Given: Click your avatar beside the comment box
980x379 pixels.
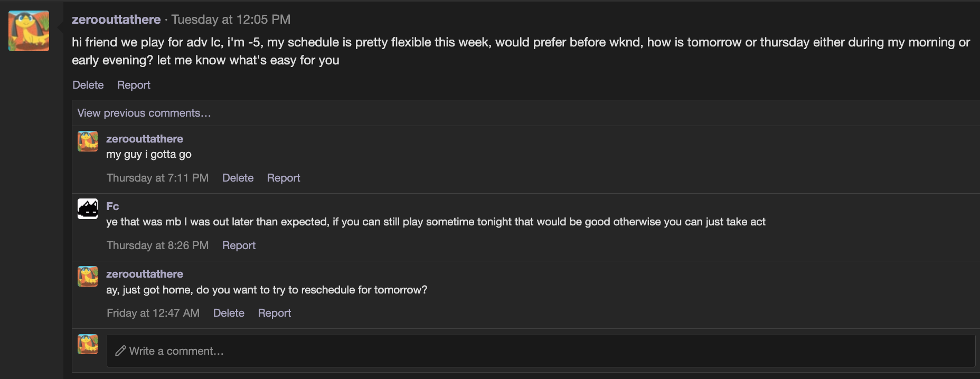Looking at the screenshot, I should click(88, 344).
